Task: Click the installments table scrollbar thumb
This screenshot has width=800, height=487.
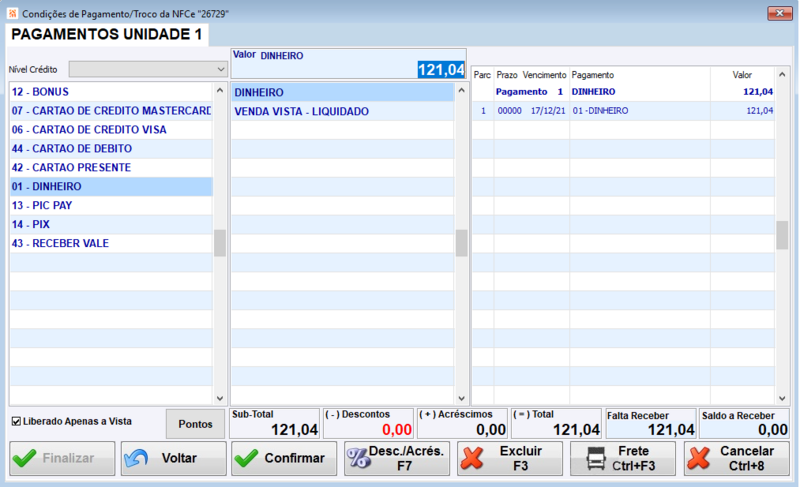Action: click(x=782, y=235)
